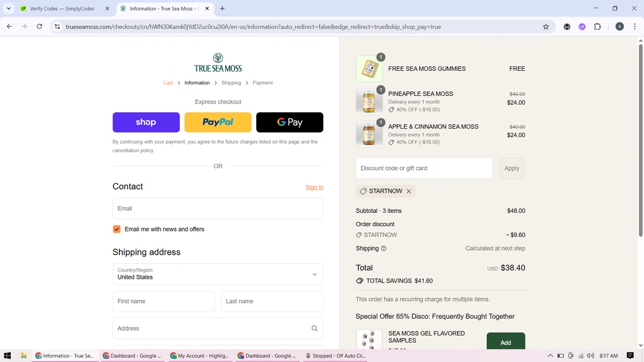Screen dimensions: 644x362
Task: Uncheck Email me with news and offers
Action: point(117,229)
